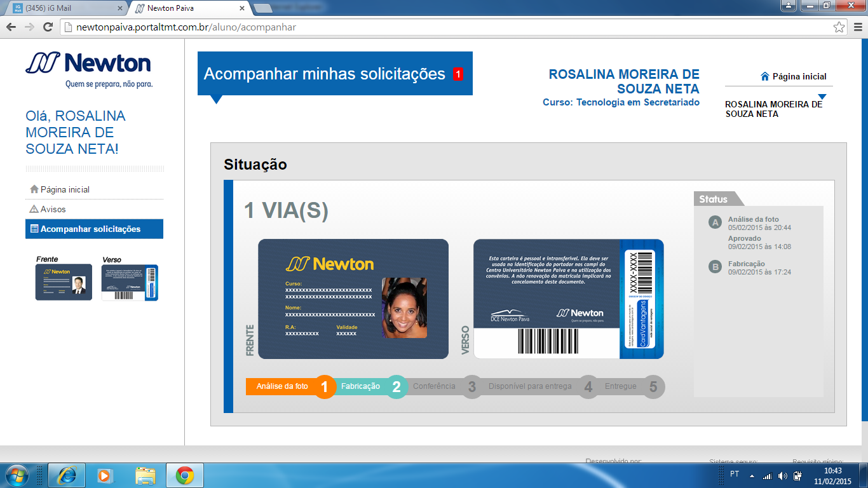The width and height of the screenshot is (868, 488).
Task: Expand the user dropdown triangle near ROSALINA name
Action: pyautogui.click(x=822, y=97)
